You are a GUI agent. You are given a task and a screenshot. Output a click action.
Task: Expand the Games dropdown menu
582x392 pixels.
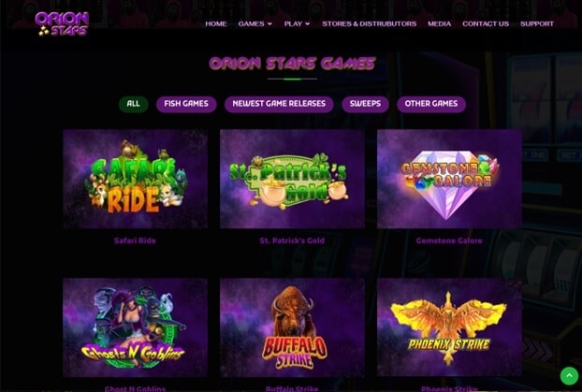tap(255, 23)
